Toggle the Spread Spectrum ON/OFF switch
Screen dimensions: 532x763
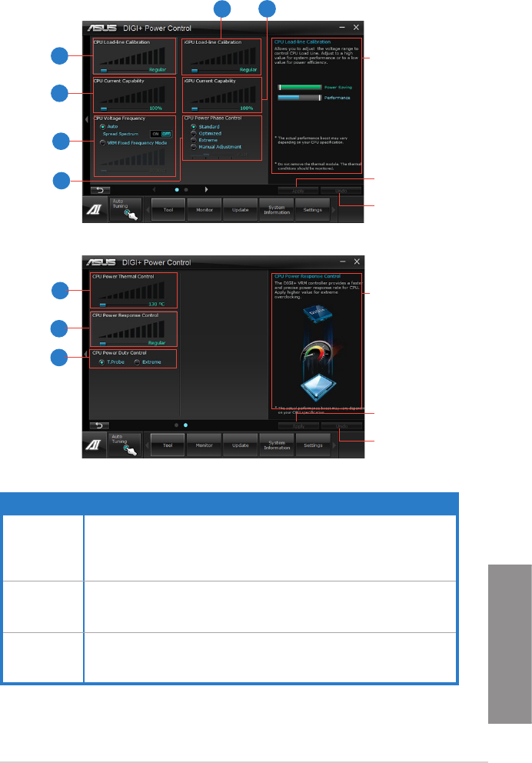161,134
